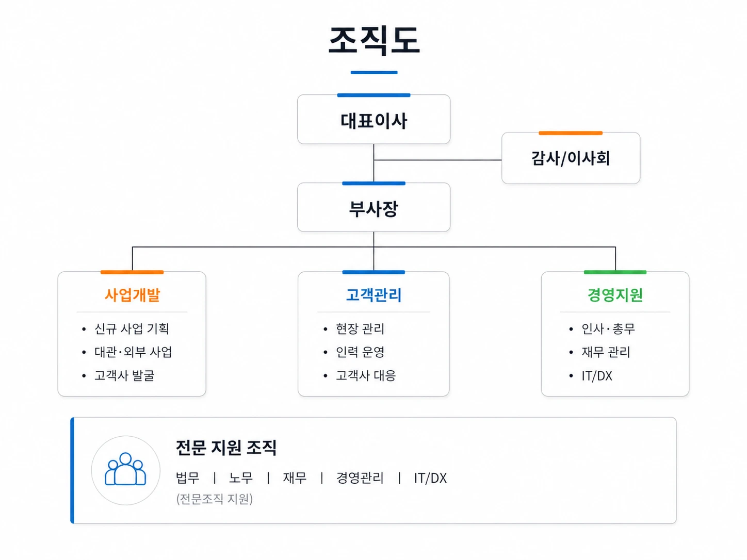This screenshot has width=747, height=560.
Task: Select the 대관·외부 사업 bullet
Action: point(133,352)
